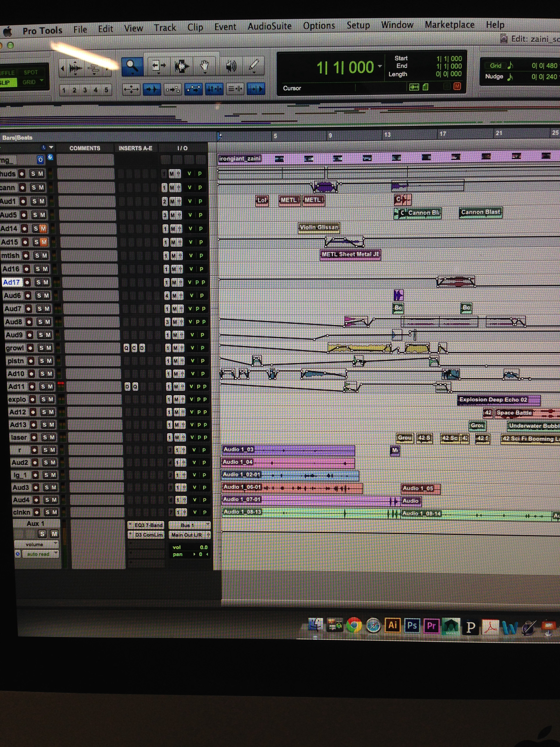Open Premiere Pro from the dock
This screenshot has width=560, height=747.
click(431, 626)
